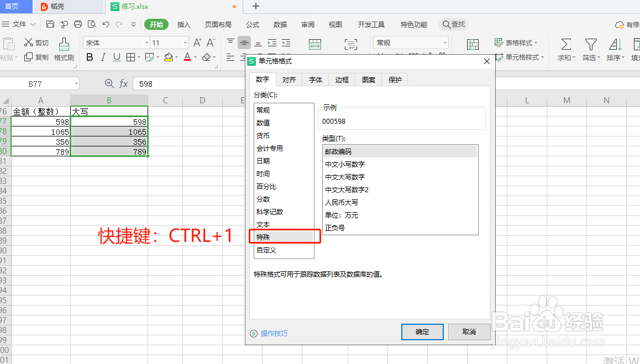Switch to the 边框 tab in the dialog

tap(341, 79)
